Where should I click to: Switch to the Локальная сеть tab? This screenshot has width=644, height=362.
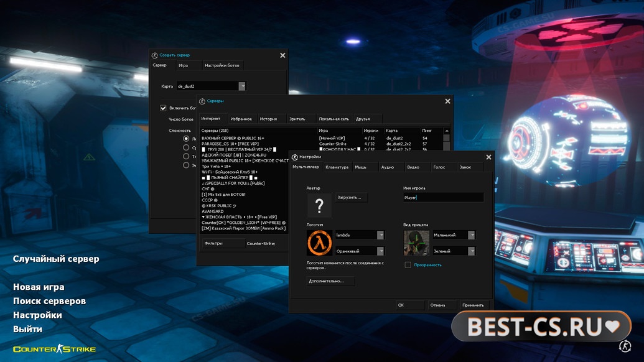click(334, 119)
